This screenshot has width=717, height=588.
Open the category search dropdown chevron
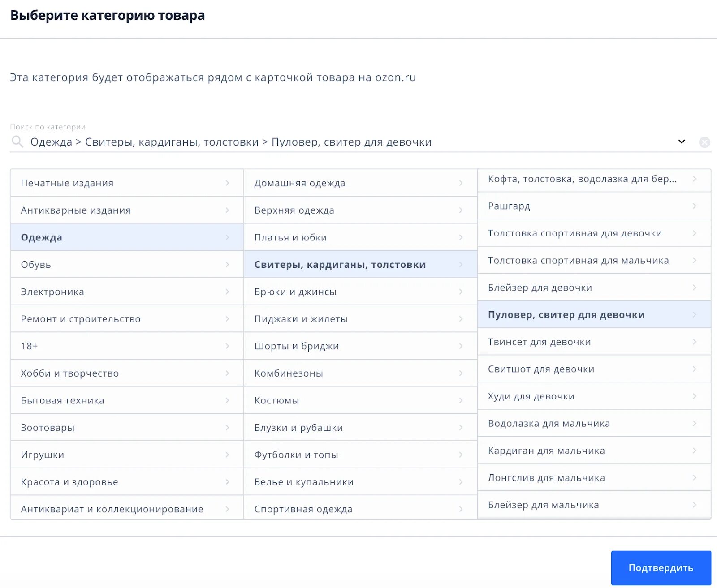[x=682, y=142]
